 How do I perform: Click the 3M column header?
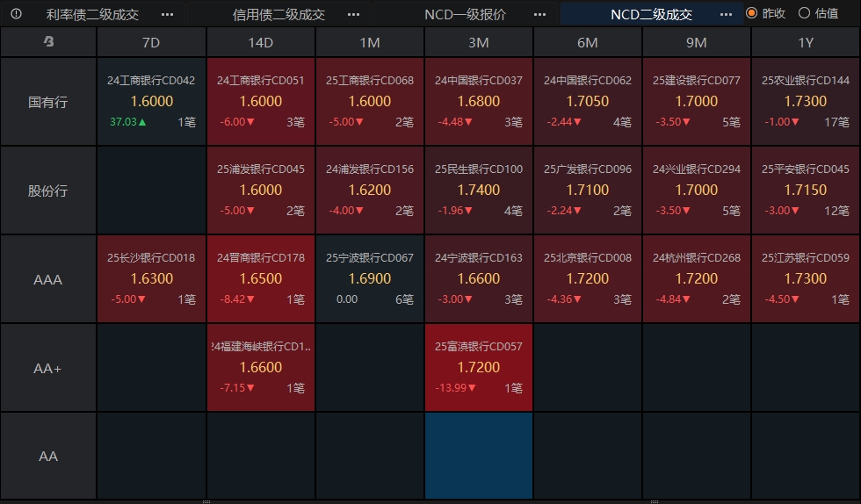pyautogui.click(x=478, y=42)
